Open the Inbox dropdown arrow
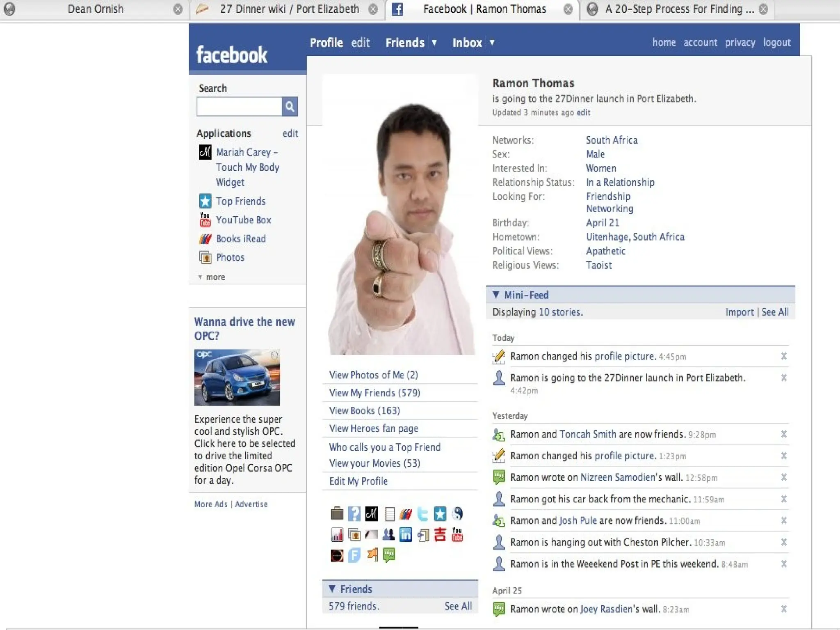Viewport: 840px width, 630px height. coord(492,43)
